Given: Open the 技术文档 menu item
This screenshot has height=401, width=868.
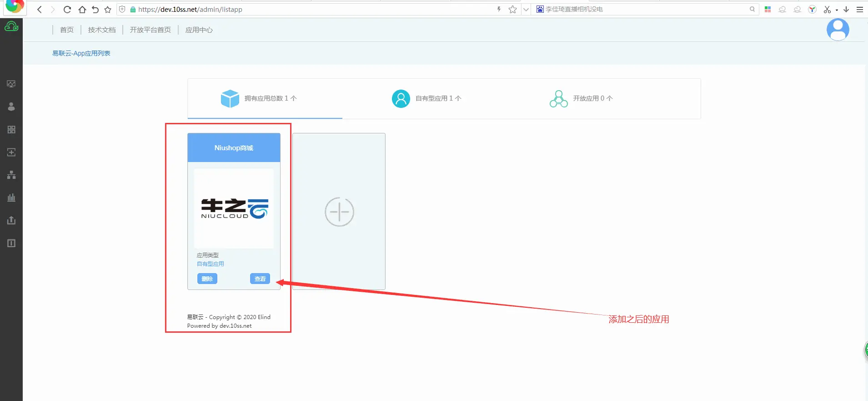Looking at the screenshot, I should click(102, 30).
